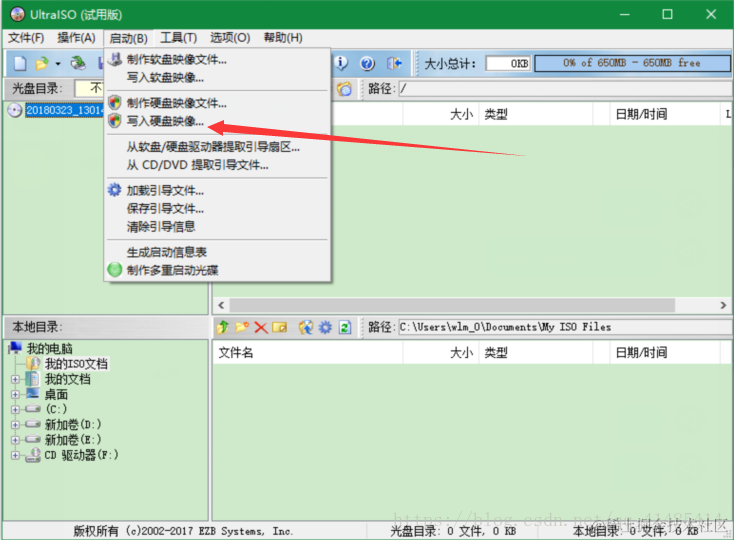
Task: Choose 清除引导信息 menu entry
Action: 218,226
